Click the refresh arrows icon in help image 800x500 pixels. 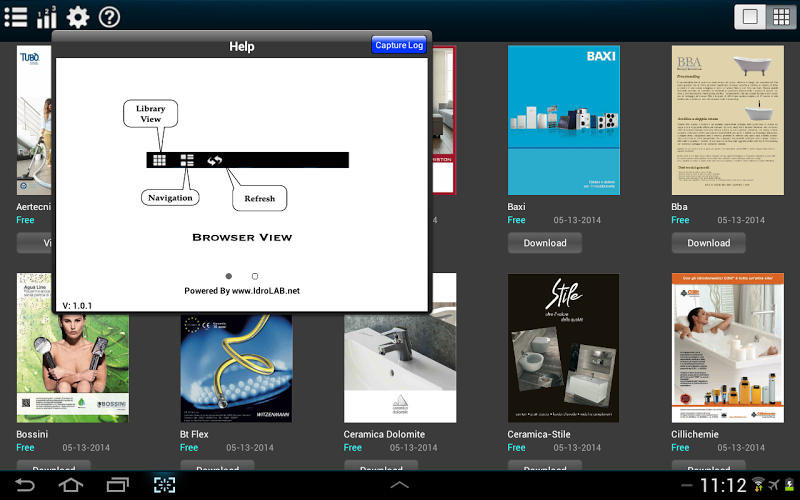214,160
